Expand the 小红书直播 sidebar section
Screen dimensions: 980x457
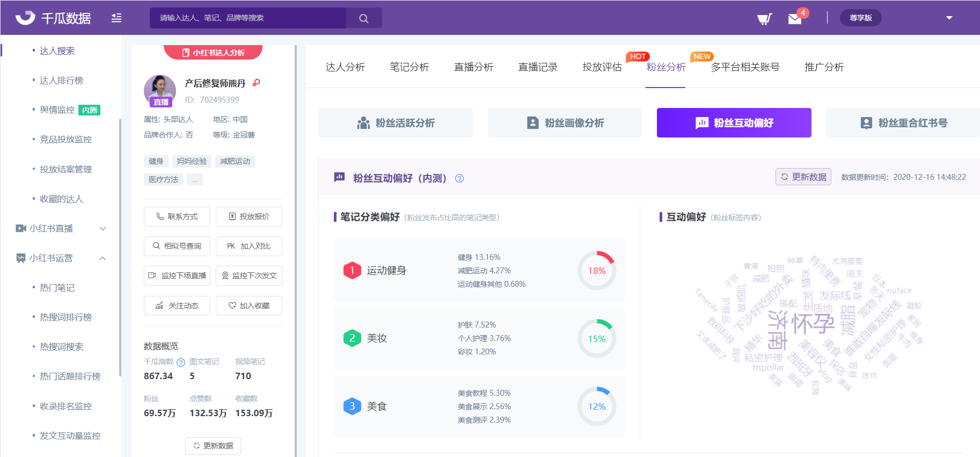point(103,229)
